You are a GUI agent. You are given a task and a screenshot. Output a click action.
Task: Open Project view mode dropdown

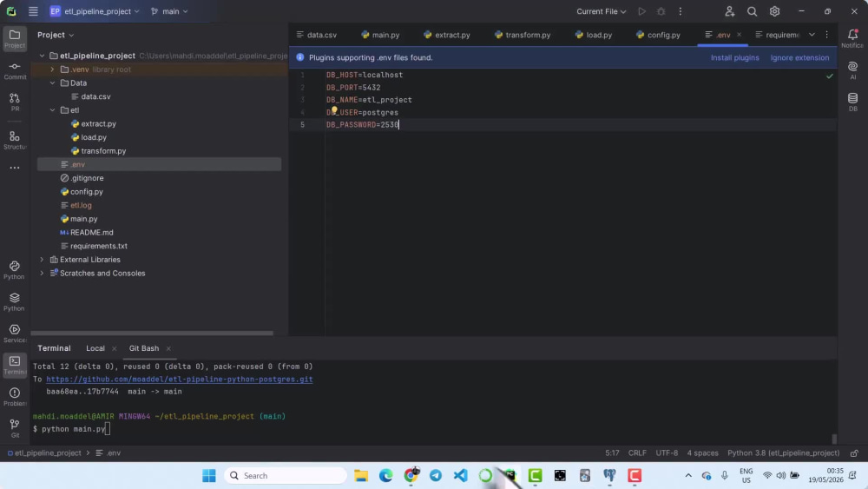click(56, 35)
